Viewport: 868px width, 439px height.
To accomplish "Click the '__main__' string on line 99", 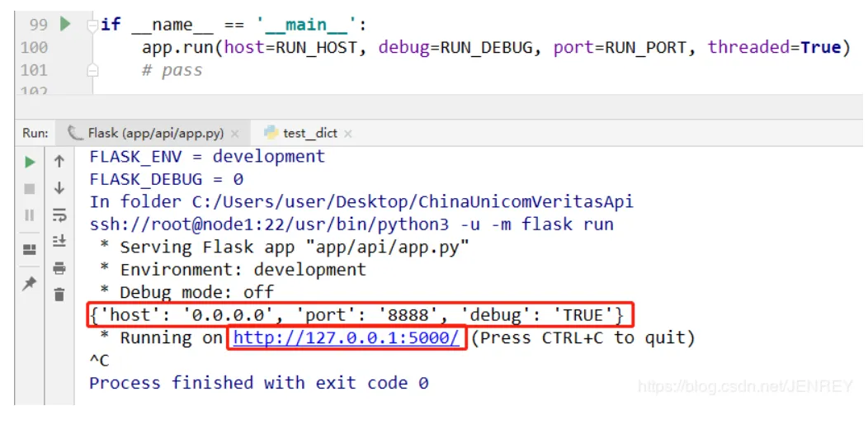I will click(305, 25).
